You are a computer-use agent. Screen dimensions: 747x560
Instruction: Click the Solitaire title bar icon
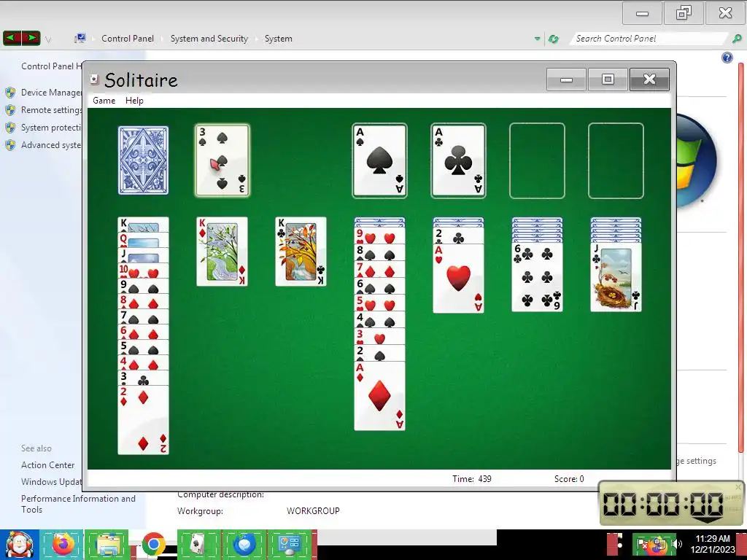click(x=94, y=79)
